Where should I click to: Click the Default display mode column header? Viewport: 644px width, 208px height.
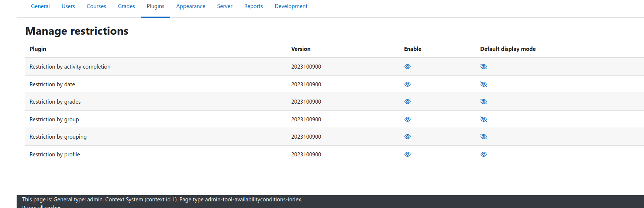[x=508, y=49]
